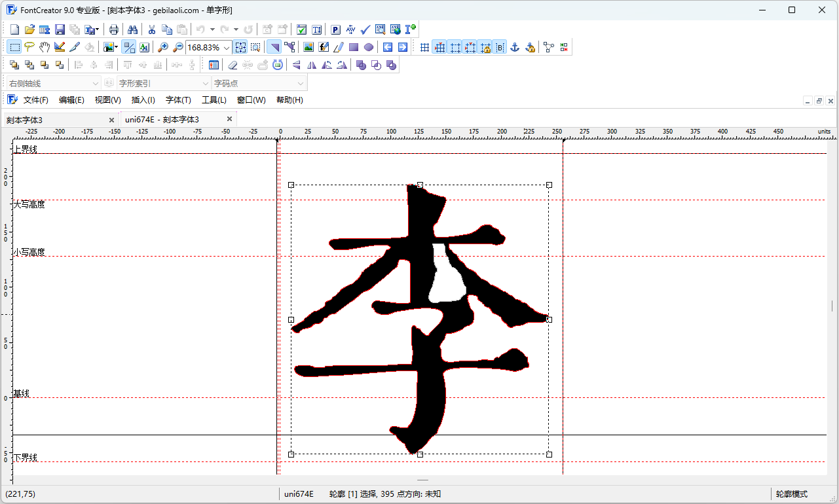Open the 编辑(E) menu
The height and width of the screenshot is (504, 839).
tap(71, 100)
